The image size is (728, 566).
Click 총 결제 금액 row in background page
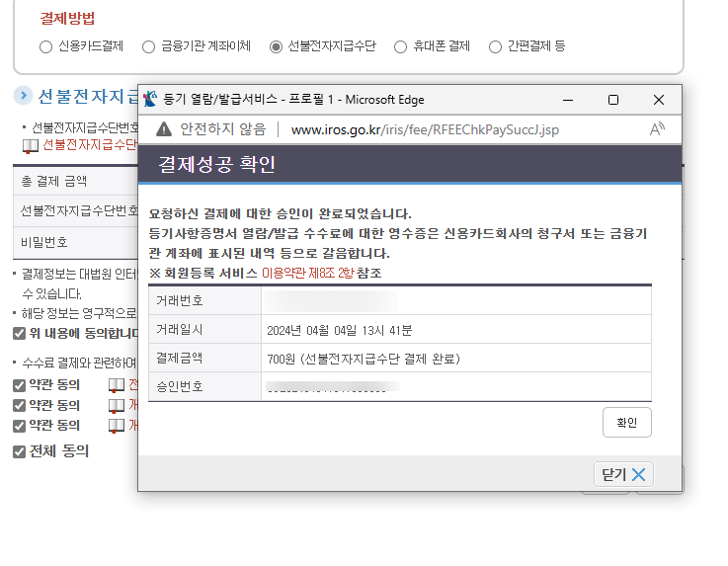(x=76, y=181)
